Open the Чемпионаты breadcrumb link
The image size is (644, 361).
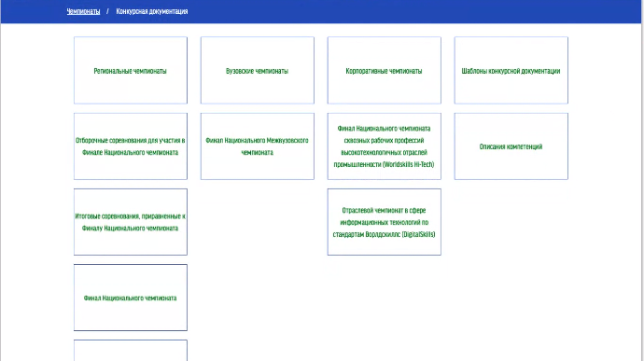point(83,11)
